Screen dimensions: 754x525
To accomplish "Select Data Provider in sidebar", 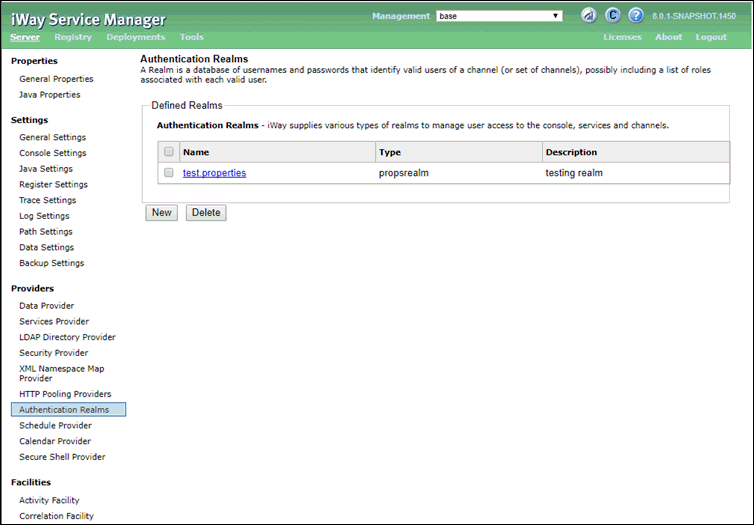I will tap(47, 306).
